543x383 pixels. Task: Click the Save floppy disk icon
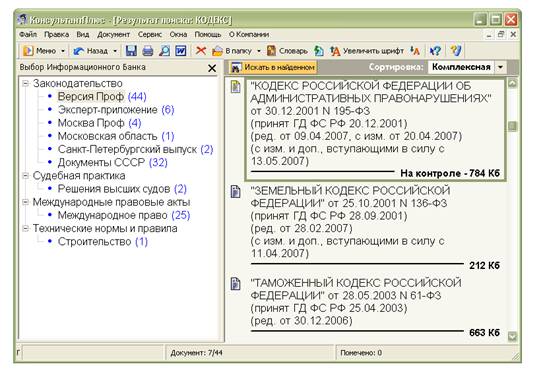[131, 51]
